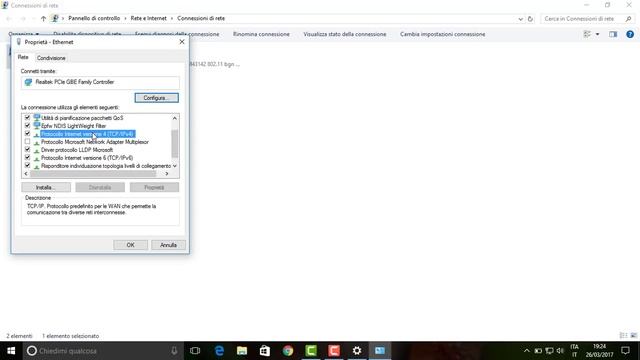Click Cambia impostazioni connessione

coord(442,34)
